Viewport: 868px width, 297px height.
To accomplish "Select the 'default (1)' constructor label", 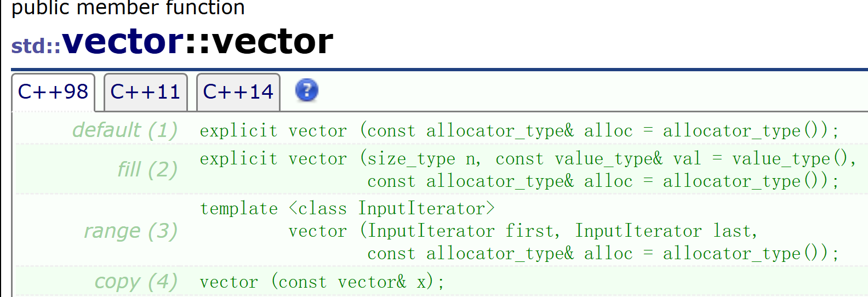I will [125, 130].
